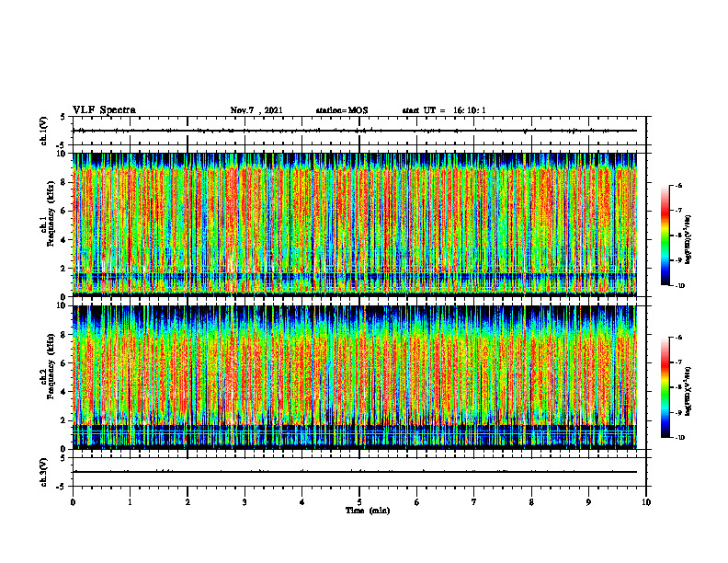728x563 pixels.
Task: Click the "2" kHz tick on ch.2 frequency axis
Action: click(x=64, y=420)
